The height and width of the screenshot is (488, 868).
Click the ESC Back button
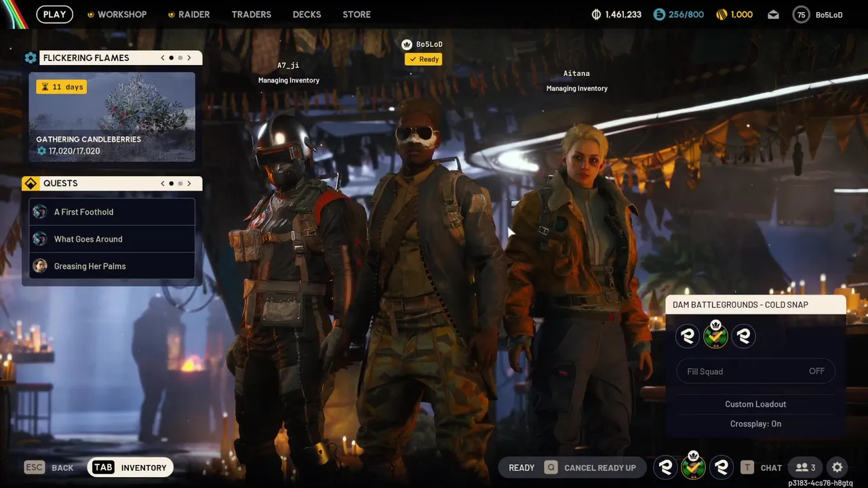[x=49, y=468]
